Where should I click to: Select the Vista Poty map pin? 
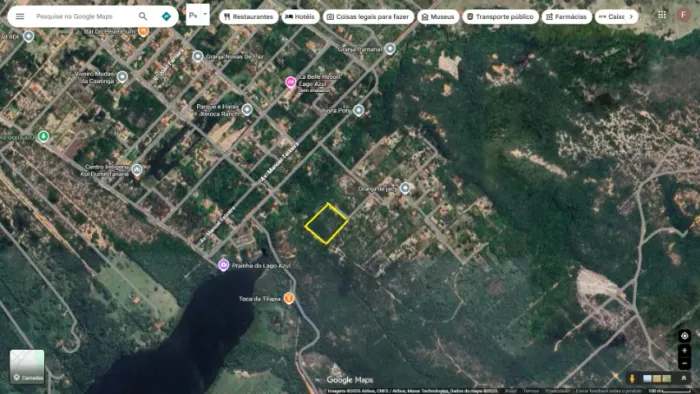(358, 110)
